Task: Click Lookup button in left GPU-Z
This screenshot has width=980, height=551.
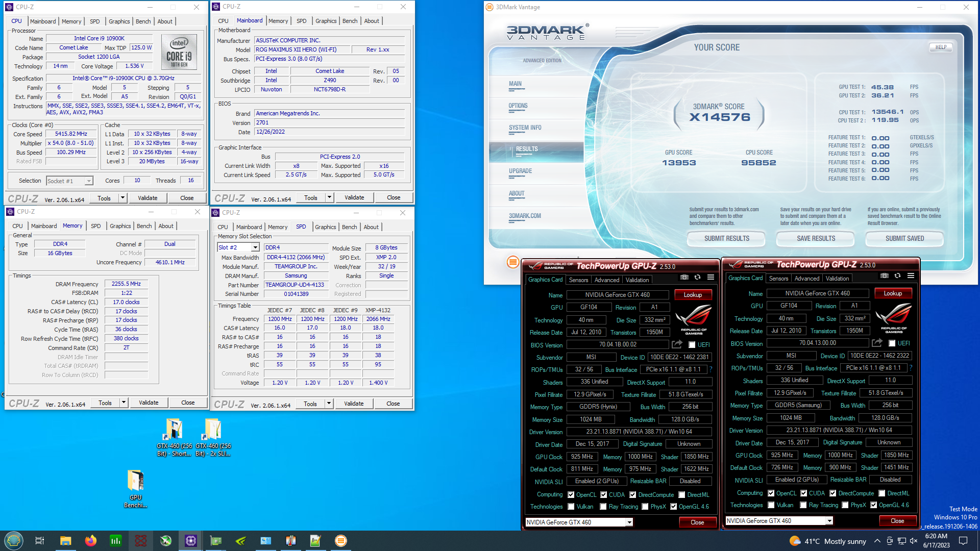Action: click(693, 295)
